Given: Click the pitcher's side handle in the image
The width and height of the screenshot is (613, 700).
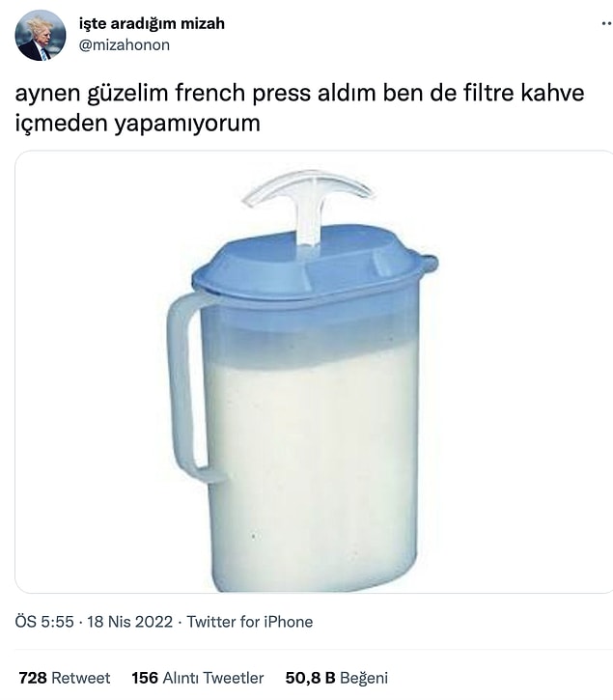Looking at the screenshot, I should click(190, 386).
